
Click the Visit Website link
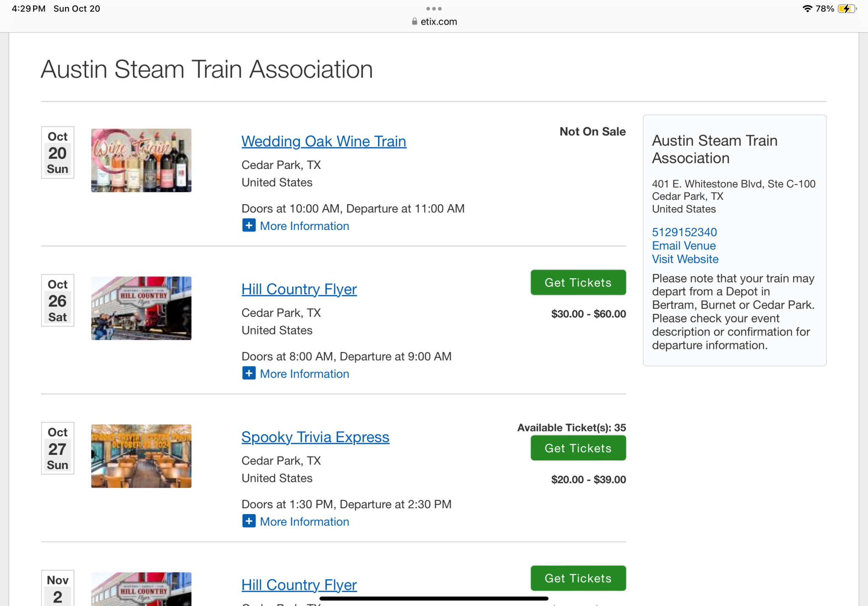pyautogui.click(x=685, y=259)
